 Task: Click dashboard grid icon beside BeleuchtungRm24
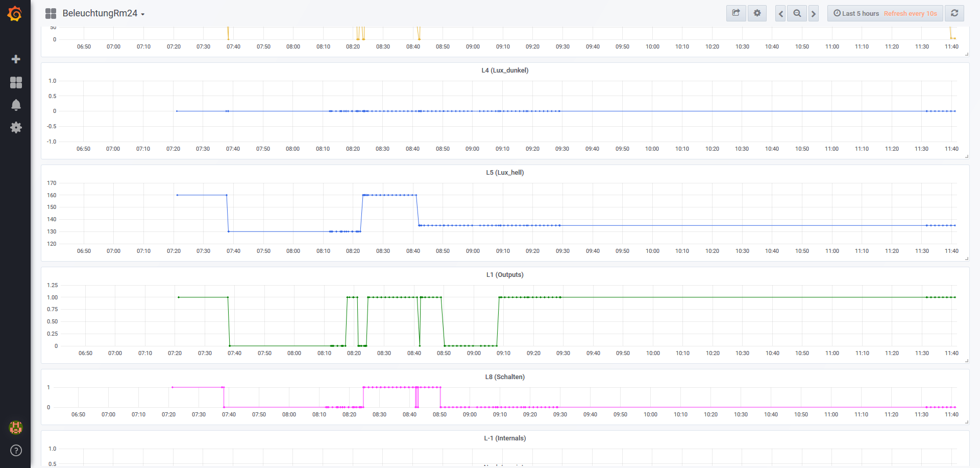tap(51, 14)
